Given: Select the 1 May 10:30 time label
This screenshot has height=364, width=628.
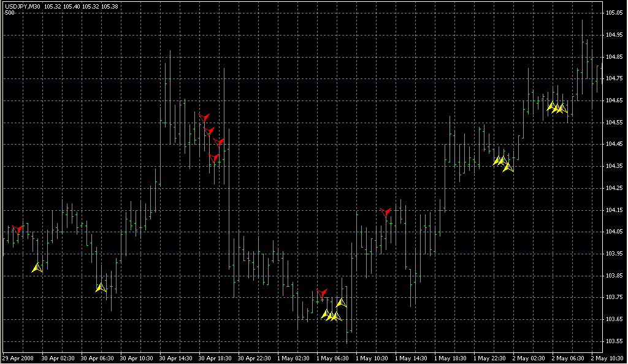Looking at the screenshot, I should [x=372, y=358].
